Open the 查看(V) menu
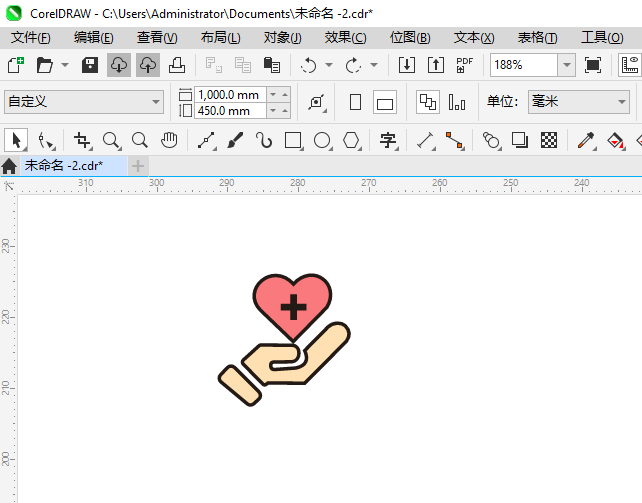This screenshot has width=642, height=503. [x=157, y=38]
